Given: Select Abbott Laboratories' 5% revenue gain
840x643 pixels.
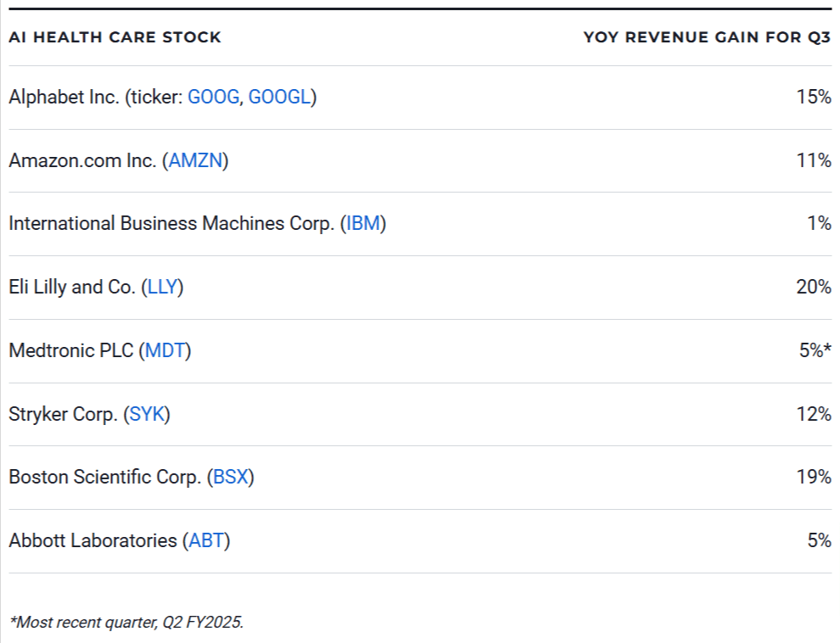Looking at the screenshot, I should click(x=819, y=540).
